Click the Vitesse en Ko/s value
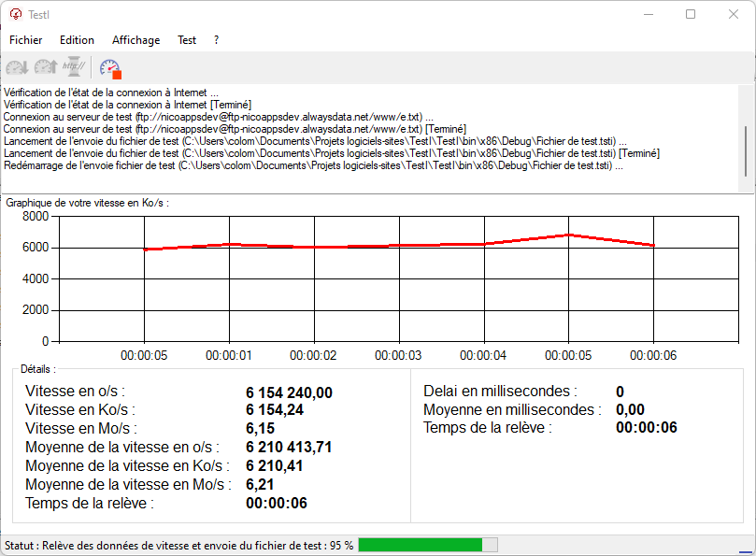Viewport: 756px width, 556px height. [275, 410]
